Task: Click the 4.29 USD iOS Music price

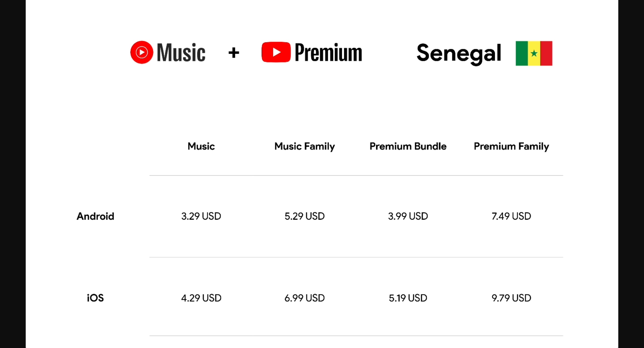Action: [x=201, y=298]
